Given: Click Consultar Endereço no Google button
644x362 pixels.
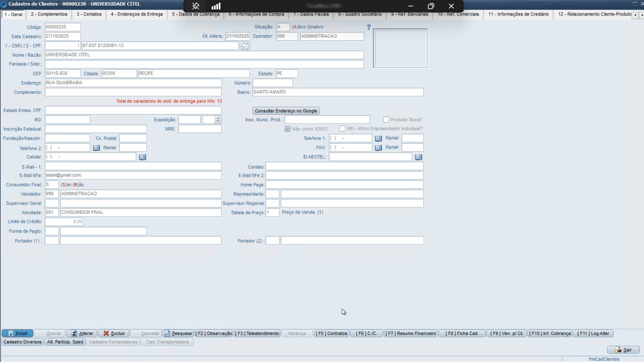Looking at the screenshot, I should (286, 111).
